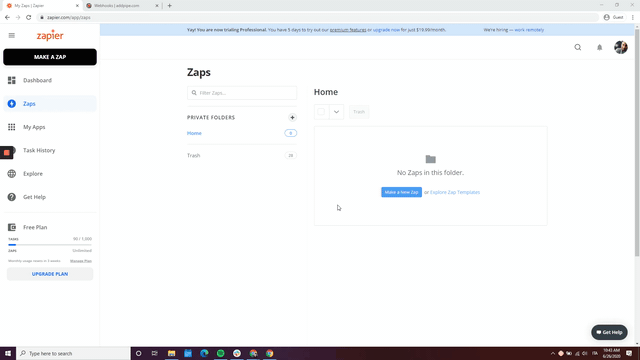
Task: Go back in browser history
Action: click(7, 18)
